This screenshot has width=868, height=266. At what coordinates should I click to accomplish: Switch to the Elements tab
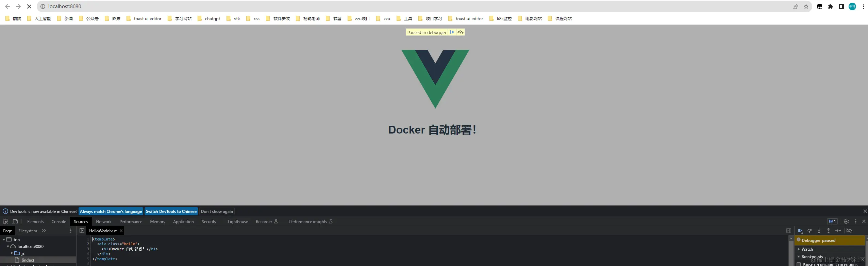pyautogui.click(x=35, y=221)
